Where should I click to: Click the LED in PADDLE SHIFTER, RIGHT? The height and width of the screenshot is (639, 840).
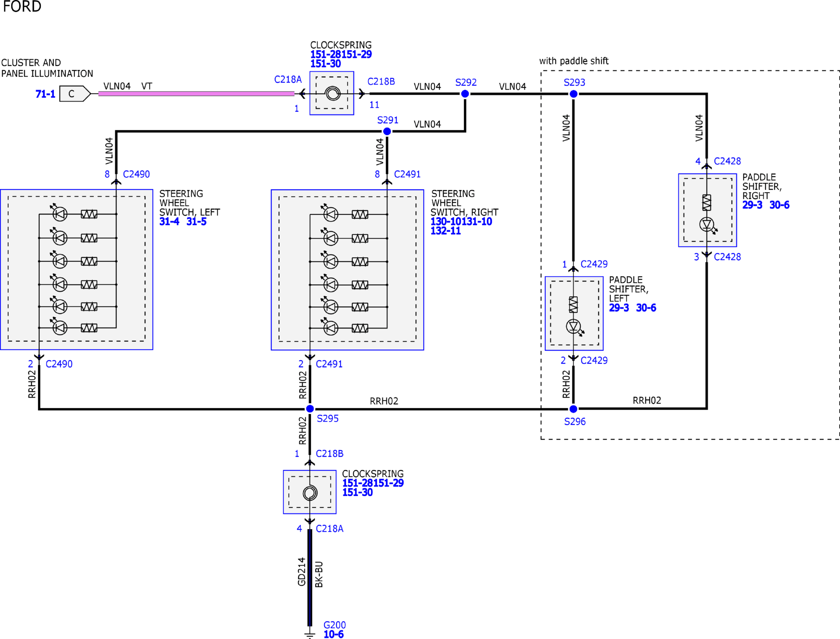point(707,225)
